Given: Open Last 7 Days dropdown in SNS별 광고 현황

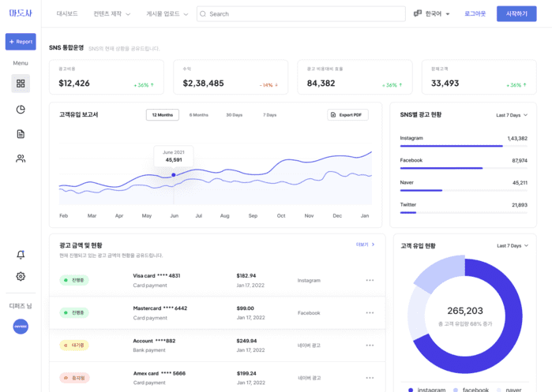Looking at the screenshot, I should click(512, 115).
